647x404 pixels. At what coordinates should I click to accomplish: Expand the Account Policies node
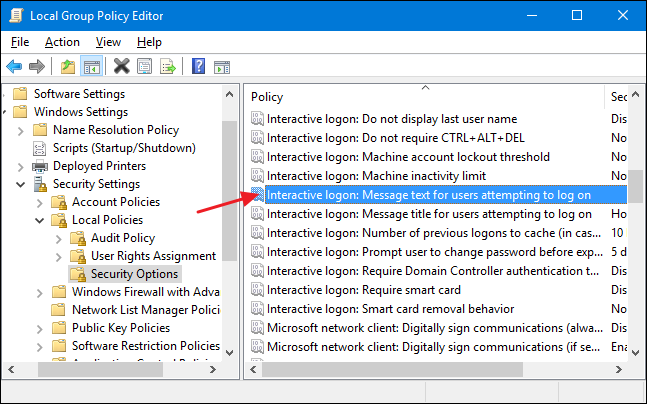coord(41,202)
